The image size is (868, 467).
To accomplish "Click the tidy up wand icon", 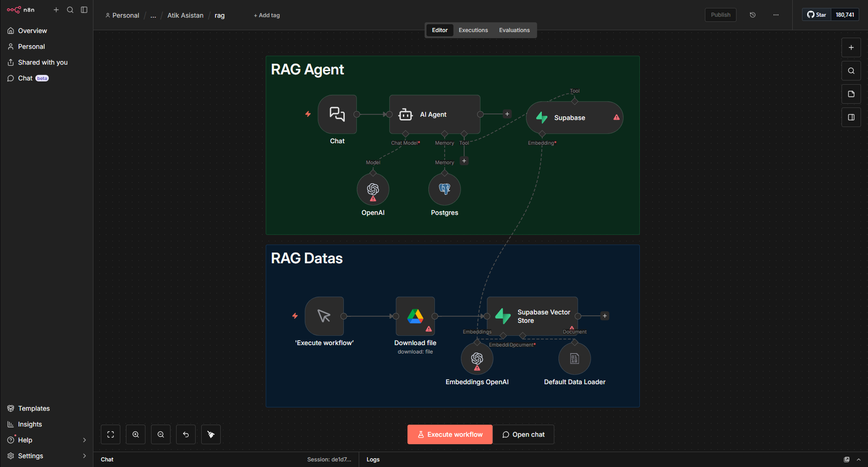I will (x=210, y=434).
